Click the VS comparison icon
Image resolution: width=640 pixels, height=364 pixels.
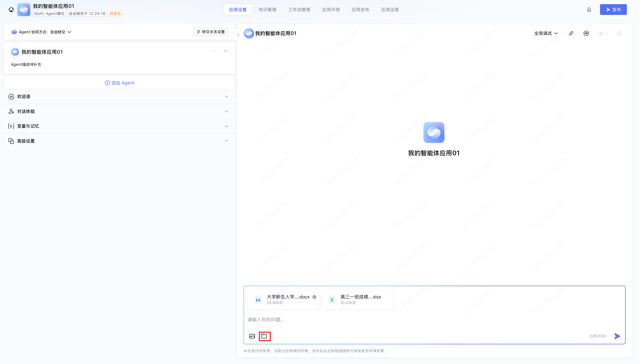pyautogui.click(x=586, y=33)
